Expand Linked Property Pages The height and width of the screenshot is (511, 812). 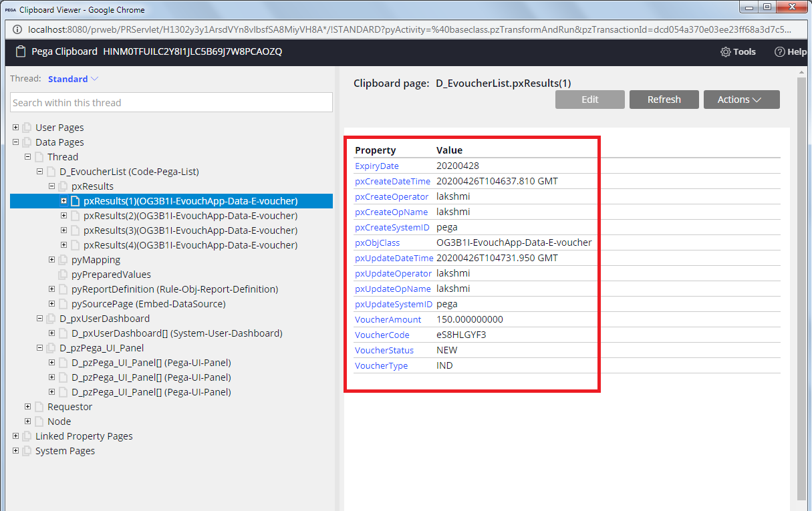tap(15, 436)
